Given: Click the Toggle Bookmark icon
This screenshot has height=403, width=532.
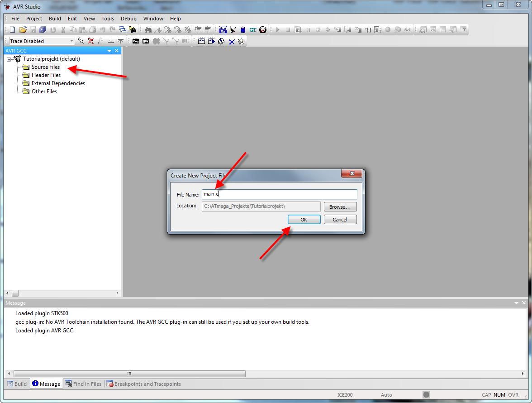Looking at the screenshot, I should pos(158,30).
